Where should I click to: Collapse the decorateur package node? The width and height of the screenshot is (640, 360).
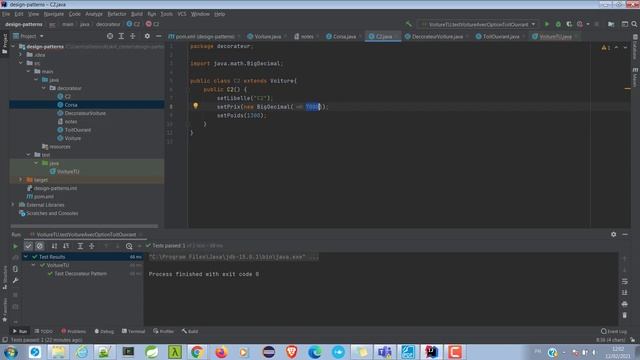pyautogui.click(x=44, y=88)
